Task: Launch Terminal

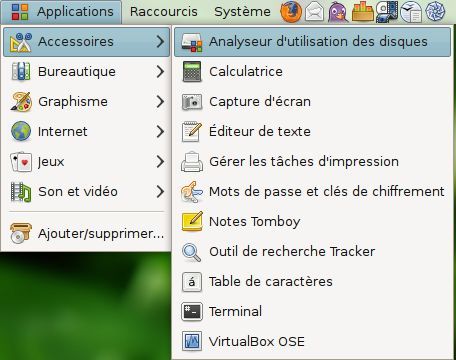Action: click(312, 312)
